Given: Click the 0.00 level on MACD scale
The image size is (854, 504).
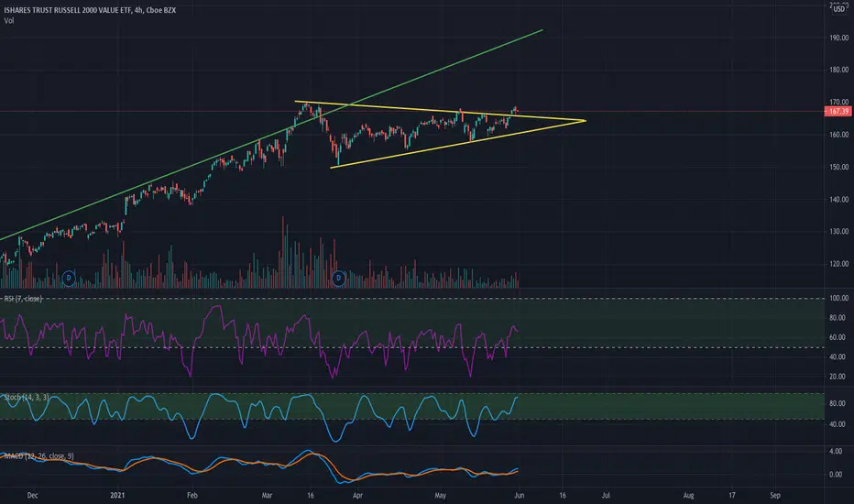Looking at the screenshot, I should (836, 475).
